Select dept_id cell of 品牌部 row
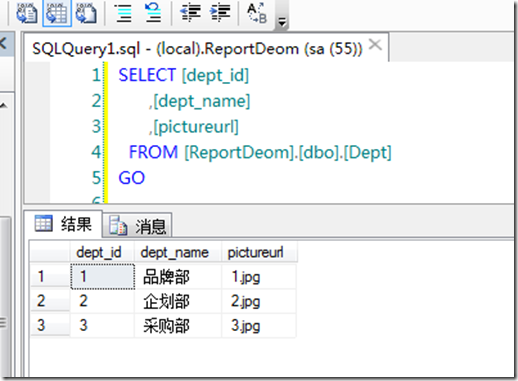 coord(103,276)
